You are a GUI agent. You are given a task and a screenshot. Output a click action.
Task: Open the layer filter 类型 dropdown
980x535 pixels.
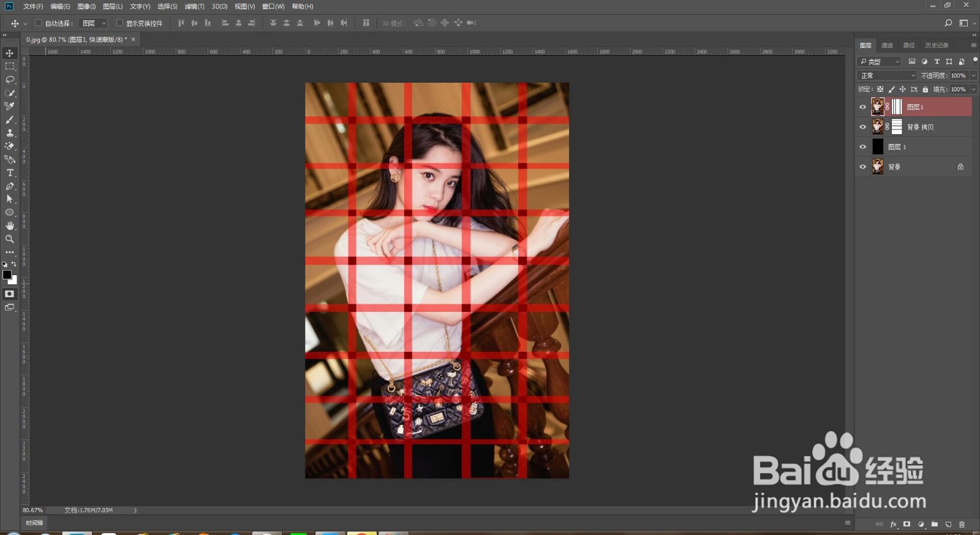880,61
